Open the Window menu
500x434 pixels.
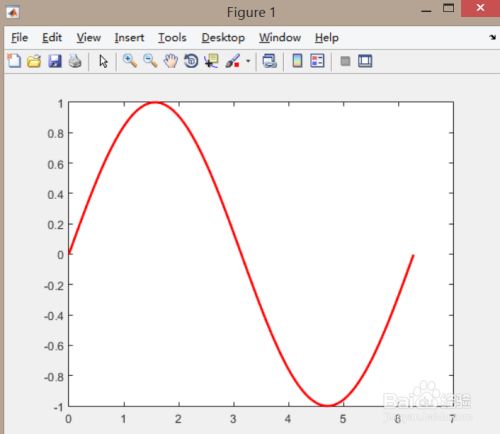click(280, 38)
